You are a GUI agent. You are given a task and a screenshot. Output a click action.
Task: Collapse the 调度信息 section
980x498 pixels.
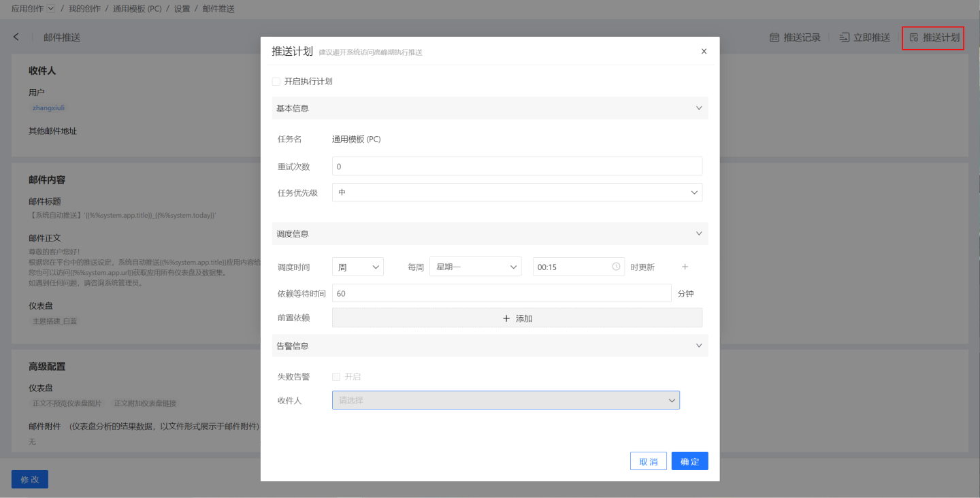(x=698, y=233)
